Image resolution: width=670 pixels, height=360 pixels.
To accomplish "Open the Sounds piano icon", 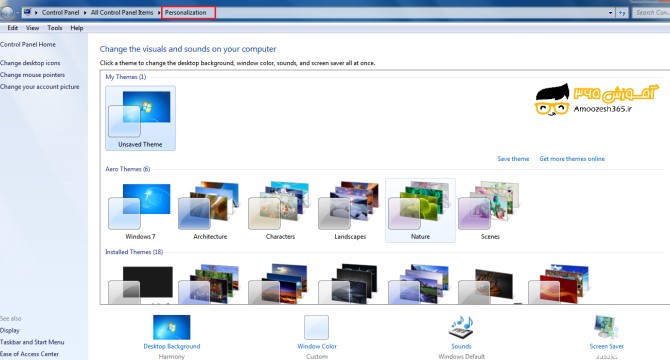I will (x=461, y=327).
